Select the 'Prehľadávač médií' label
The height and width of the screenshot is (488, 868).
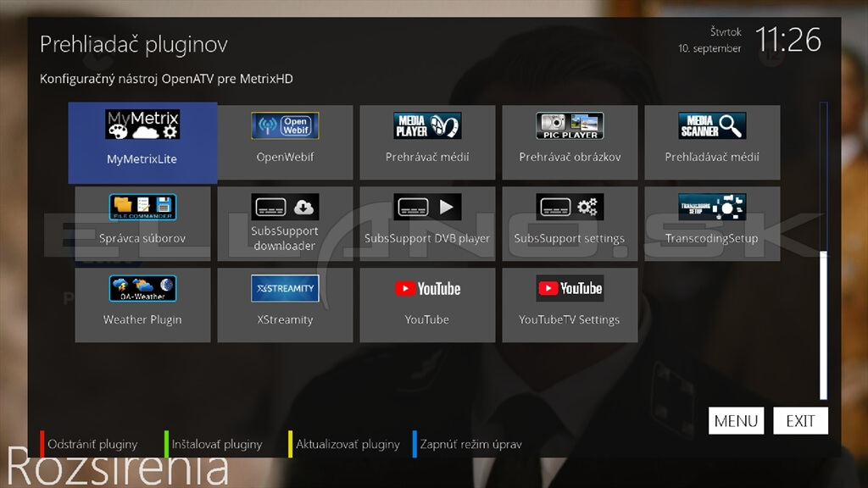pyautogui.click(x=712, y=157)
